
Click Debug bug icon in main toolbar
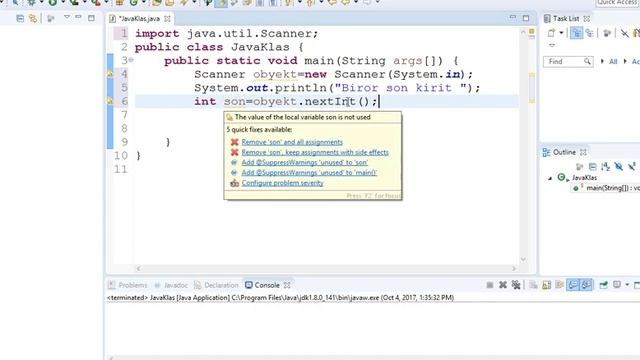(x=31, y=3)
